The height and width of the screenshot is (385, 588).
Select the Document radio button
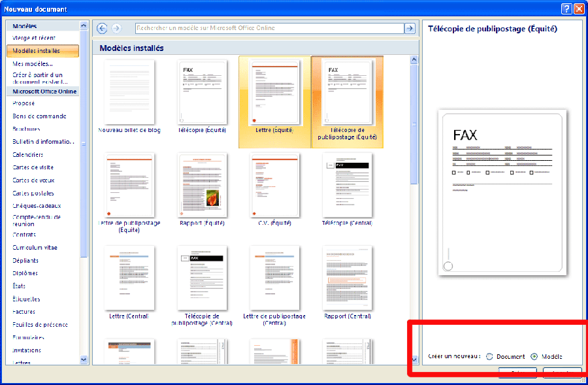pos(490,356)
